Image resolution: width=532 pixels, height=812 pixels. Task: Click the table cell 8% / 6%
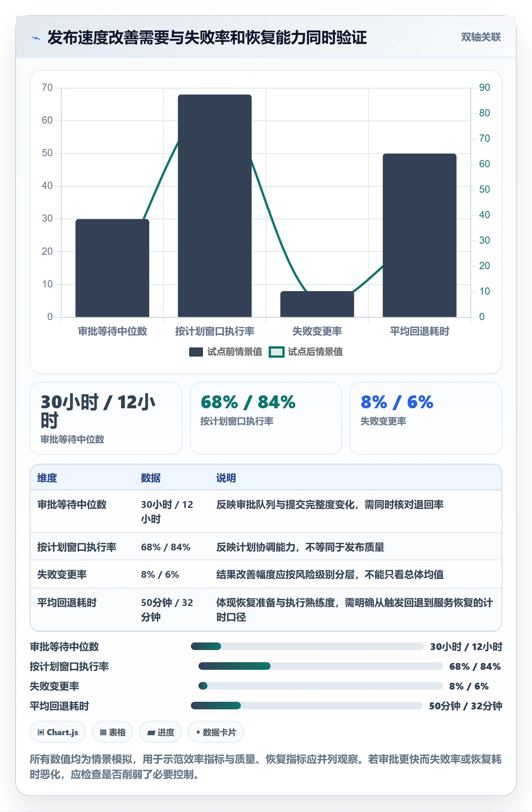tap(160, 574)
